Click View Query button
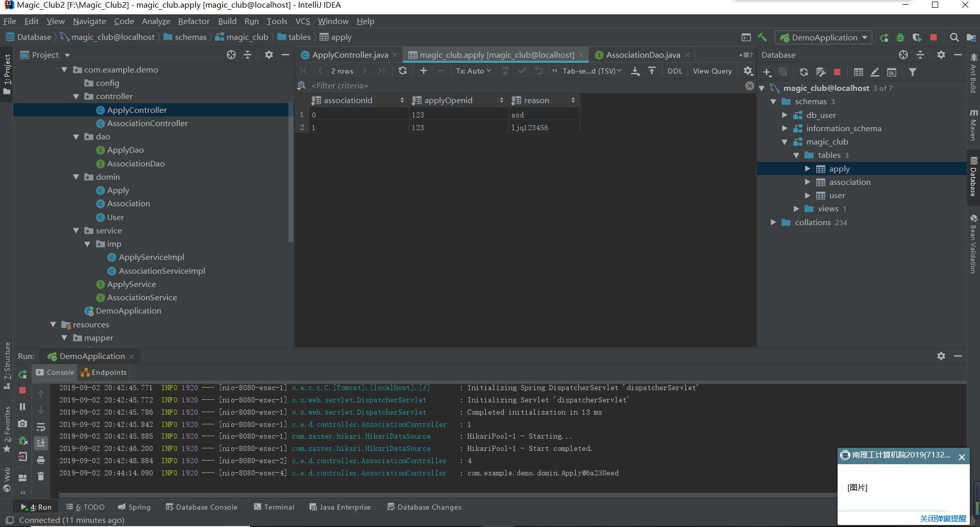The image size is (980, 527). 712,71
